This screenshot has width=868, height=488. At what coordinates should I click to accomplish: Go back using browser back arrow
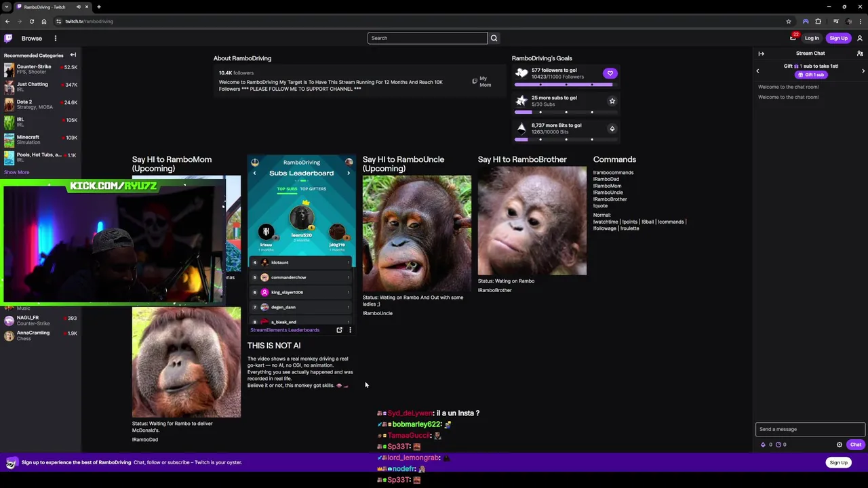pyautogui.click(x=7, y=21)
